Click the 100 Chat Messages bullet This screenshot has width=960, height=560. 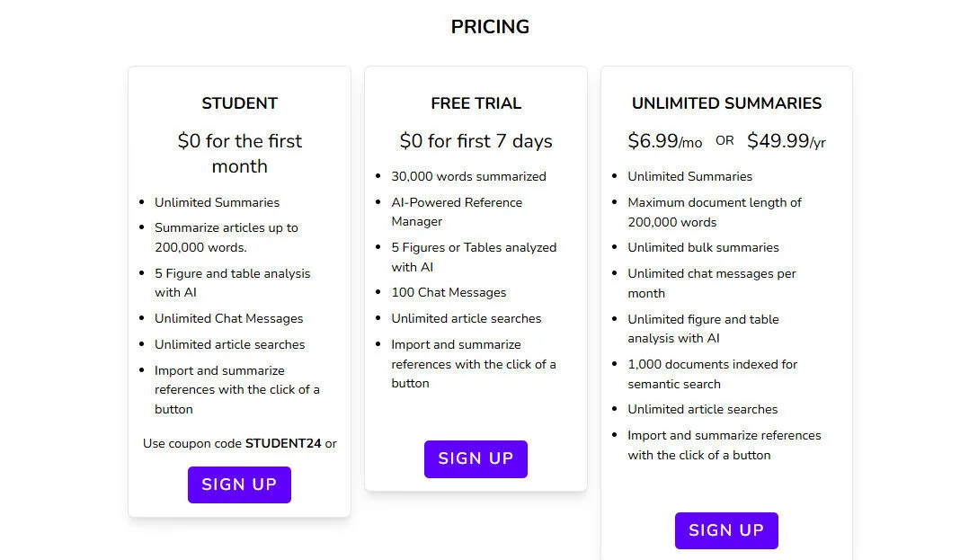pos(449,292)
